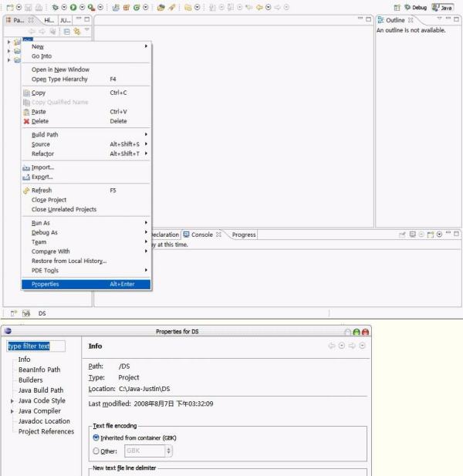Choose Import... in the context menu
Viewport: 463px width, 476px height.
(86, 167)
